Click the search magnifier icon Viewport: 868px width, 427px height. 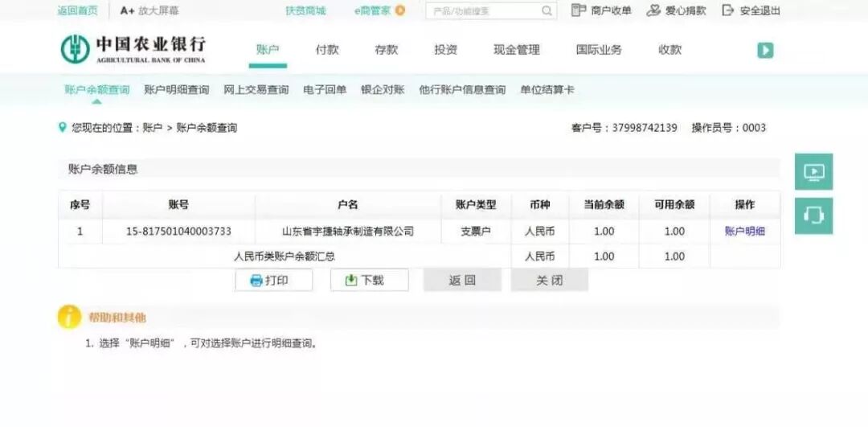[x=547, y=10]
